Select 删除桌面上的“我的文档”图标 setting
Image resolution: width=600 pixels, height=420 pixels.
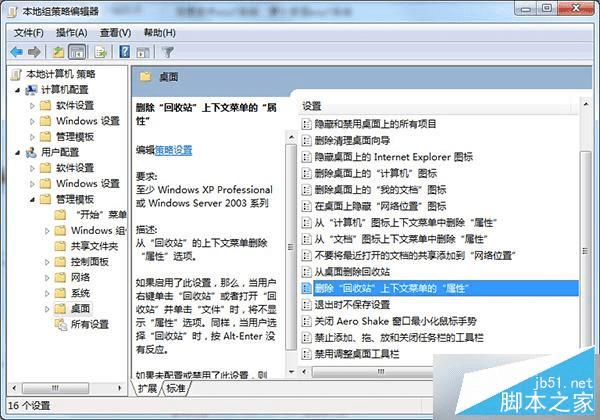click(380, 190)
